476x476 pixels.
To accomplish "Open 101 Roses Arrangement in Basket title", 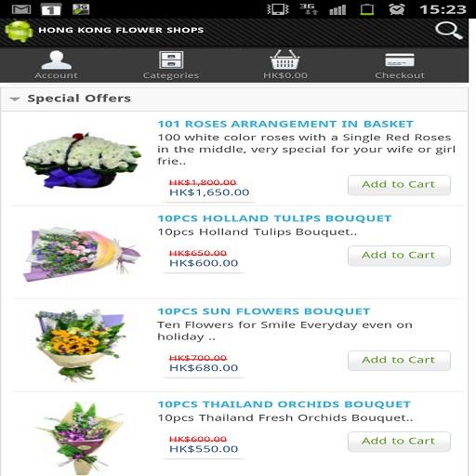I will click(x=285, y=124).
